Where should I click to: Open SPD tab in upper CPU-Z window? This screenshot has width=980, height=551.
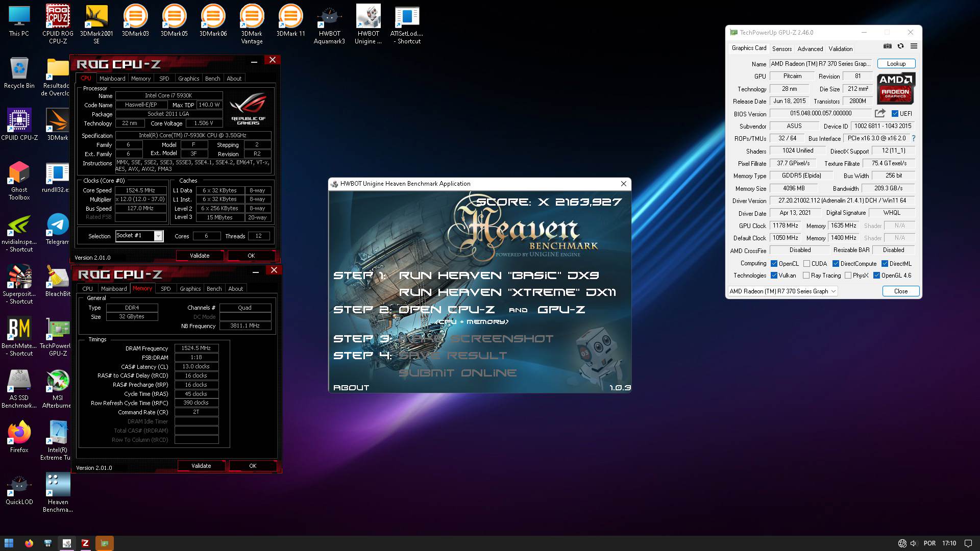[x=164, y=79]
